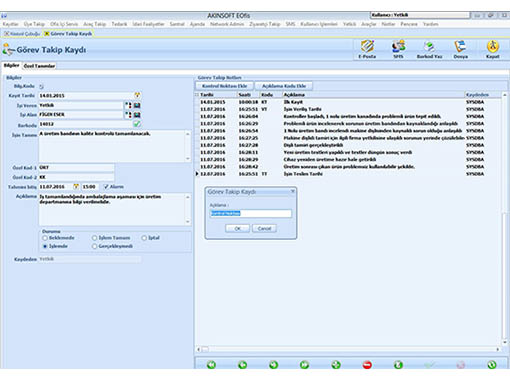Click the green add record icon
The image size is (510, 380).
click(336, 365)
